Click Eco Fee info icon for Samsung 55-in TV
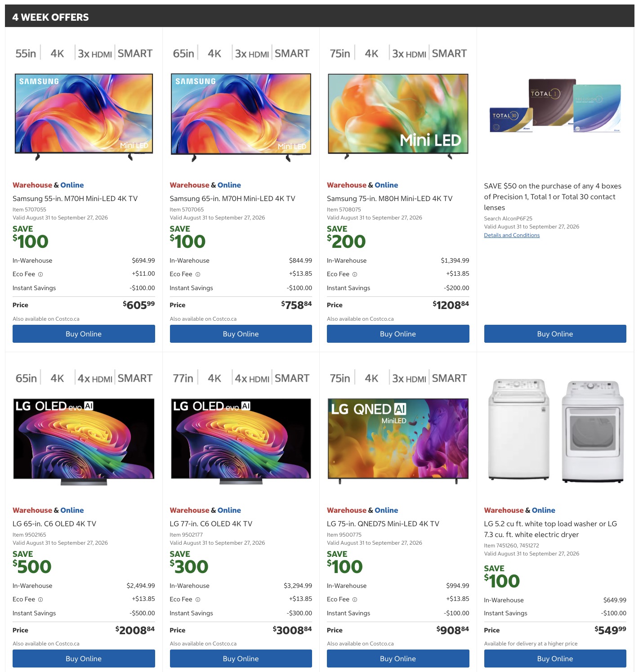The image size is (643, 672). click(x=40, y=274)
